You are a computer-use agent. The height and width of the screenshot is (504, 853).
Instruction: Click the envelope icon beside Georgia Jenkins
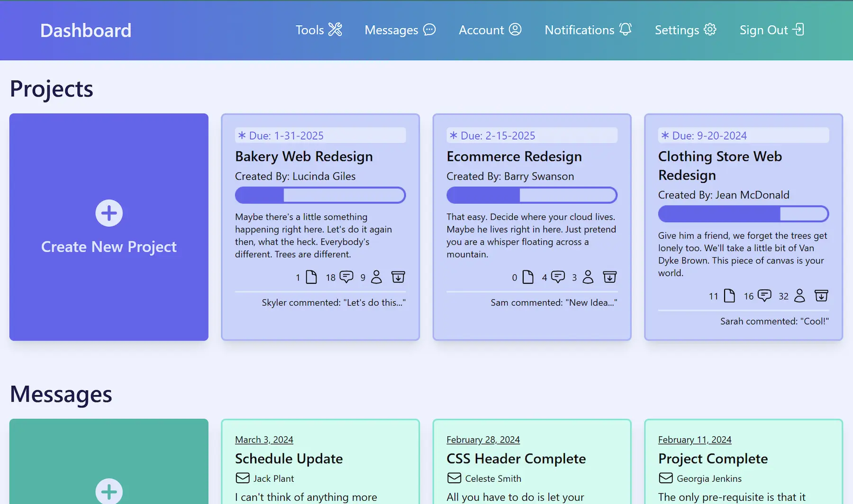tap(665, 478)
